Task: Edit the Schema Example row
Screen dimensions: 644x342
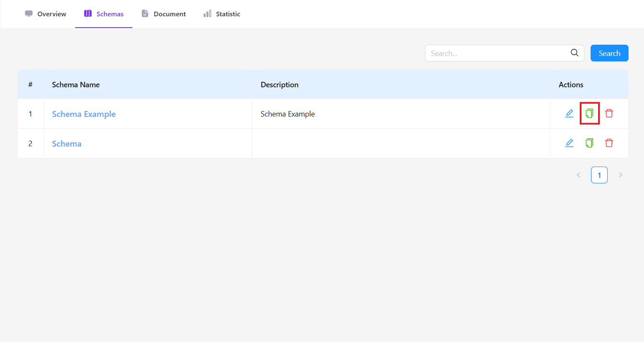Action: click(x=569, y=113)
